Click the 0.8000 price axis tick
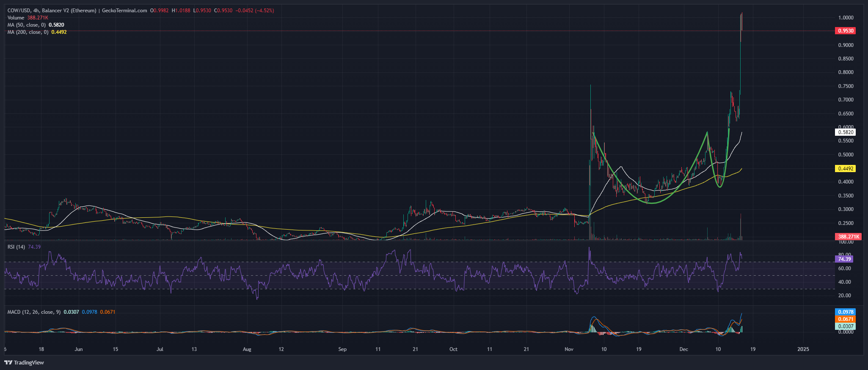The height and width of the screenshot is (370, 868). [x=846, y=72]
